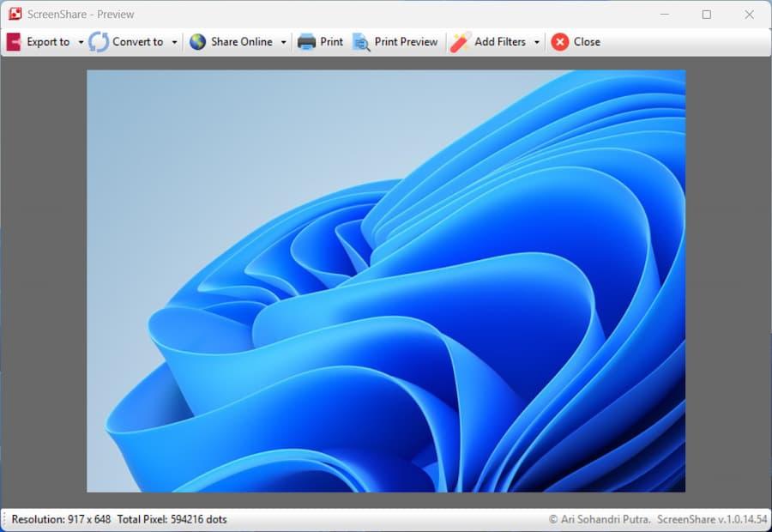This screenshot has height=532, width=772.
Task: Click the Share Online label
Action: click(x=242, y=42)
